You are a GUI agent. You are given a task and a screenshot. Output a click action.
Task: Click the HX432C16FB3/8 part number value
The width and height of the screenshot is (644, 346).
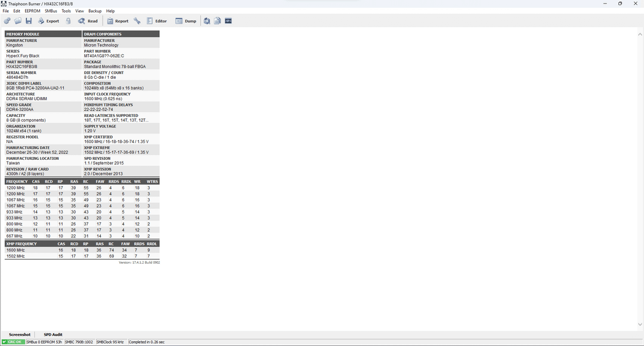[22, 67]
